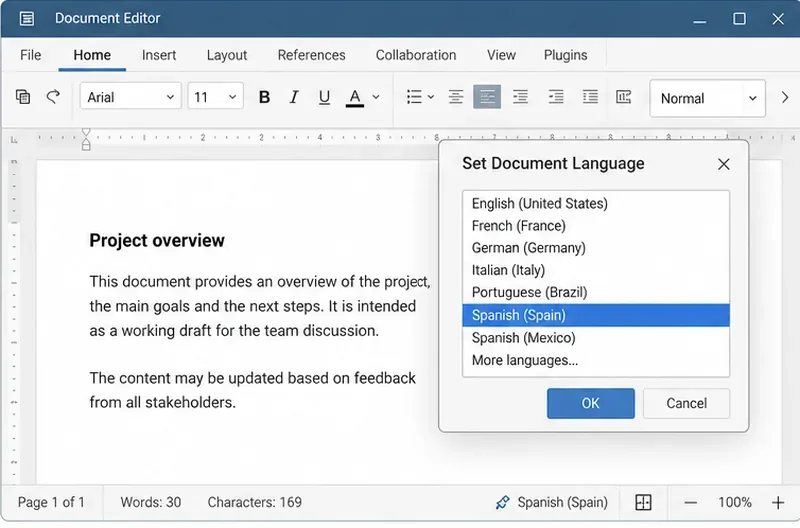800x528 pixels.
Task: Close the Set Document Language dialog
Action: point(723,164)
